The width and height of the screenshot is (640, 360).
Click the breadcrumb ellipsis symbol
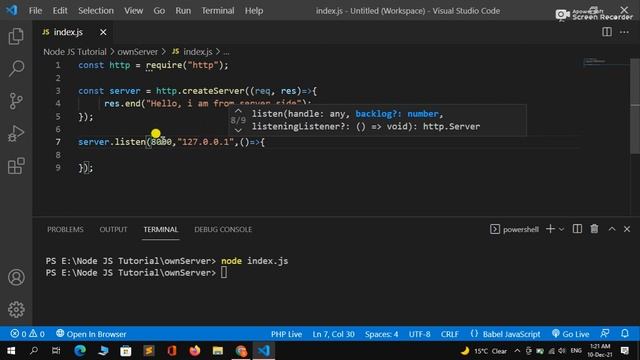226,52
